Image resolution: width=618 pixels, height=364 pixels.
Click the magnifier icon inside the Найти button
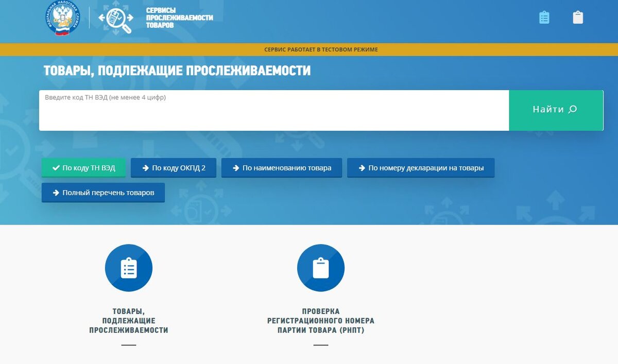(573, 109)
